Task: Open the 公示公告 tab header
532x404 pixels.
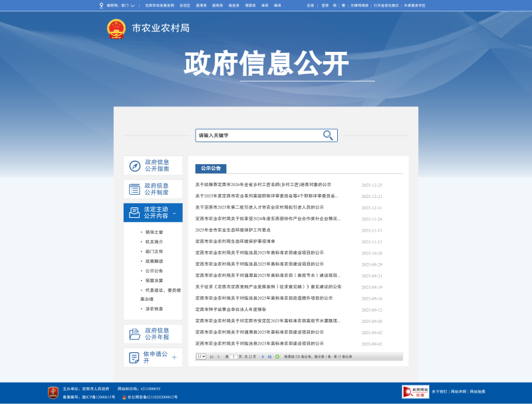Action: (211, 169)
